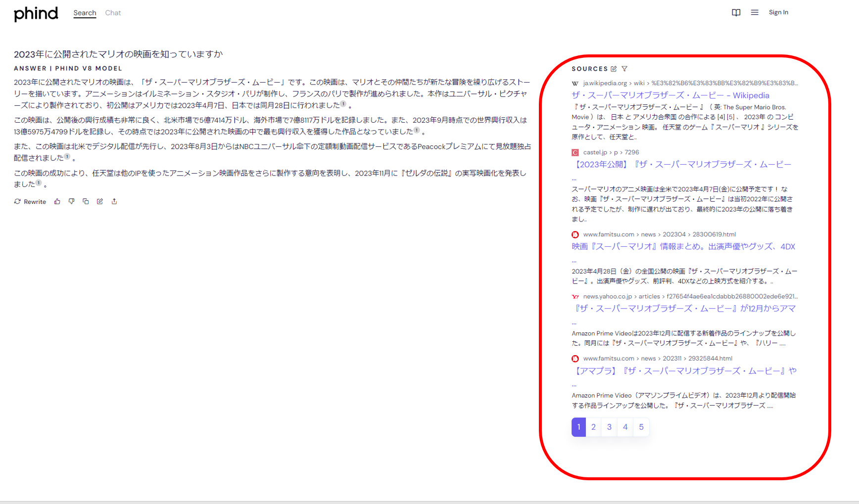Open the castel.jp 【2023年公開】 source link
Viewport: 859px width, 504px height.
point(681,164)
